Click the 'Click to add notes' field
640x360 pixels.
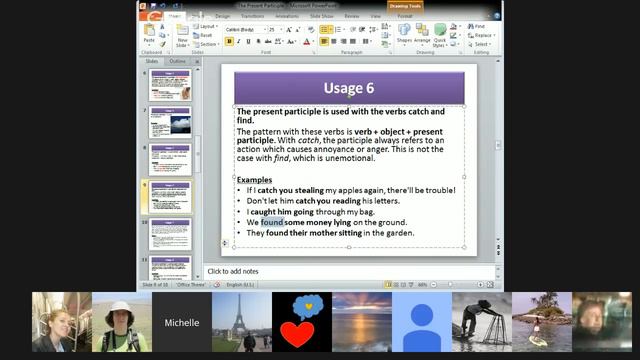(349, 271)
